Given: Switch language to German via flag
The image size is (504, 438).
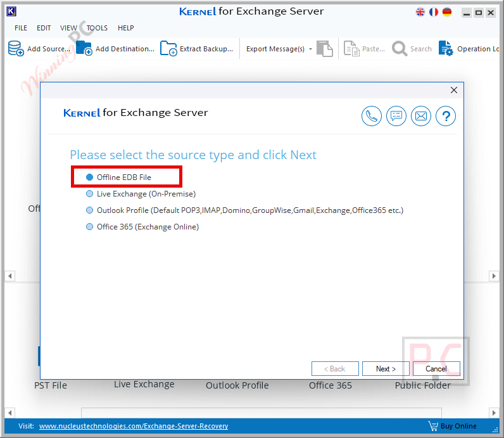Looking at the screenshot, I should pos(447,12).
